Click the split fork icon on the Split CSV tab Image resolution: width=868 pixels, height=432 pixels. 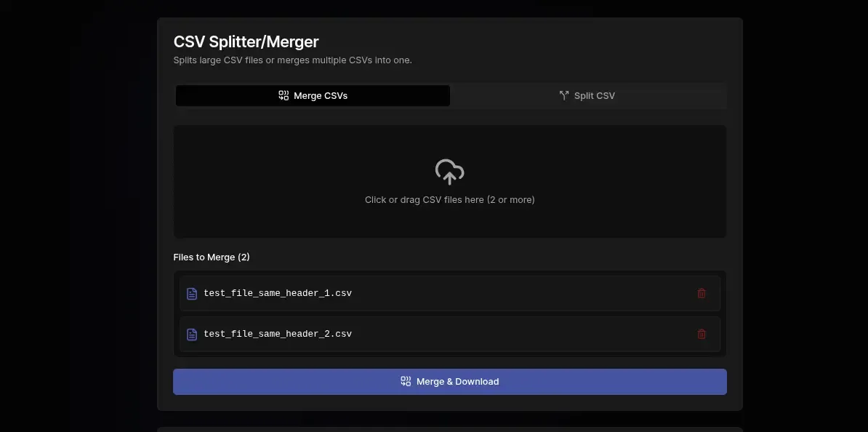tap(563, 95)
